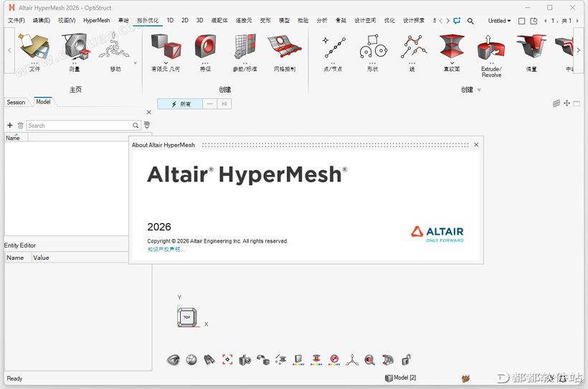This screenshot has height=389, width=588.
Task: Click the magnifier with red cube icon
Action: point(370,360)
